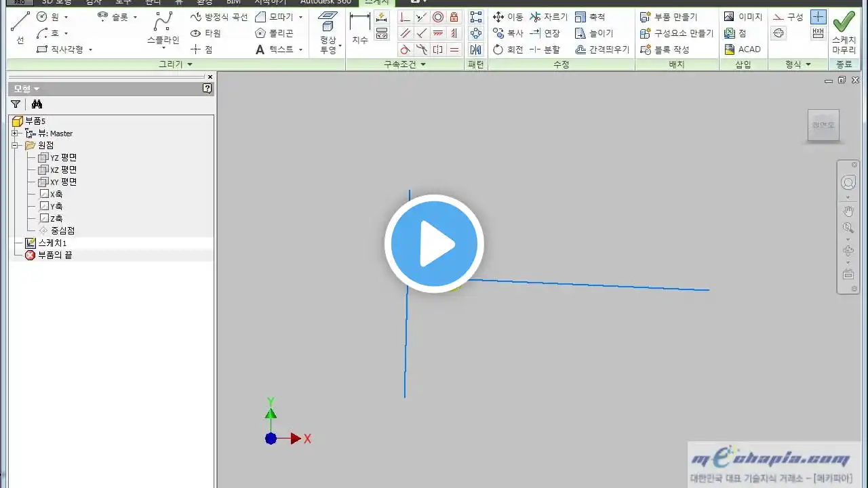Select the Rectangle (직사각형) tool

pyautogui.click(x=60, y=49)
